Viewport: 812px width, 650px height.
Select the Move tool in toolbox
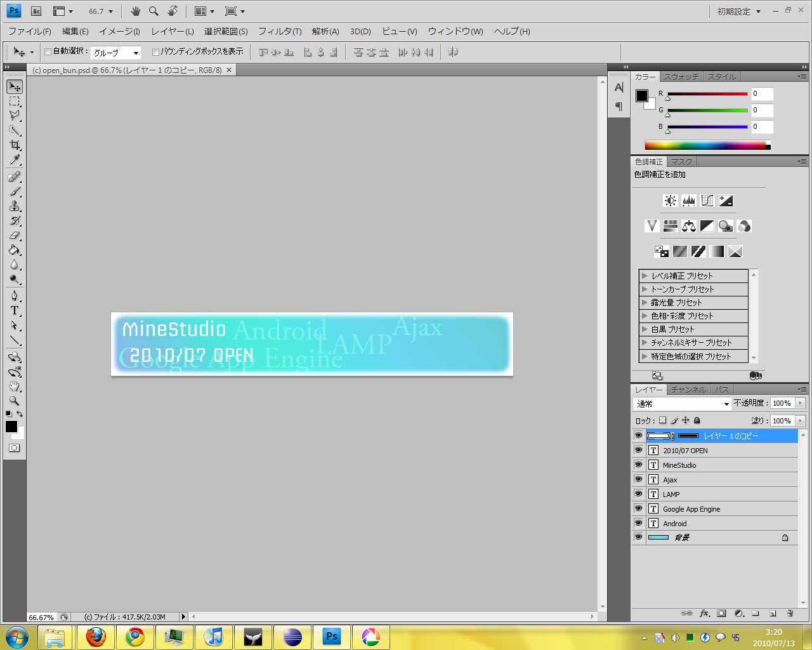coord(15,86)
